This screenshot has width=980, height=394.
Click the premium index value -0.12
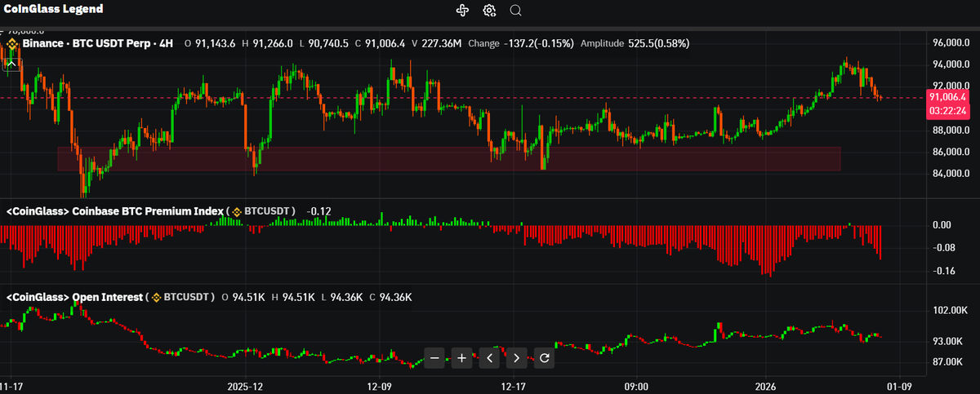pos(318,211)
